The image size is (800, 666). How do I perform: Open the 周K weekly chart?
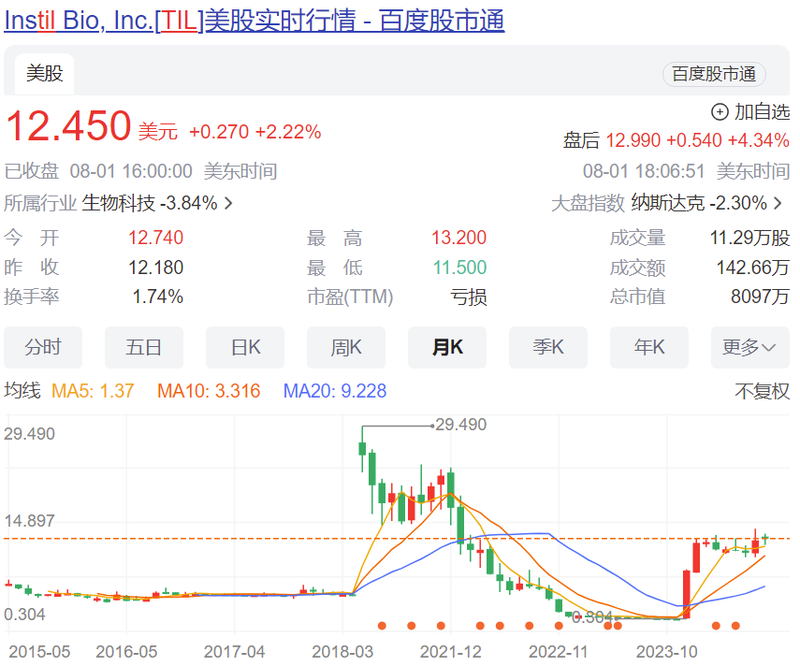coord(346,347)
